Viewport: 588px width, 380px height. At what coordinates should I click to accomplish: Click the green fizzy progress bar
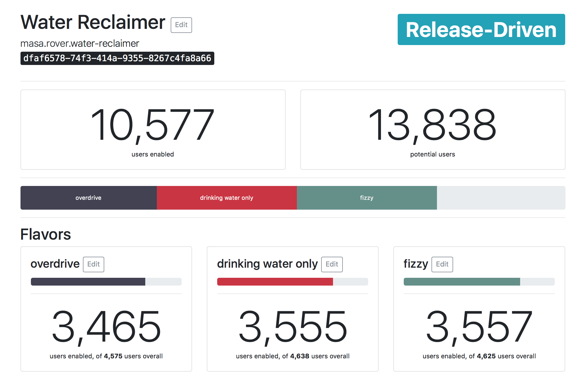click(x=479, y=282)
